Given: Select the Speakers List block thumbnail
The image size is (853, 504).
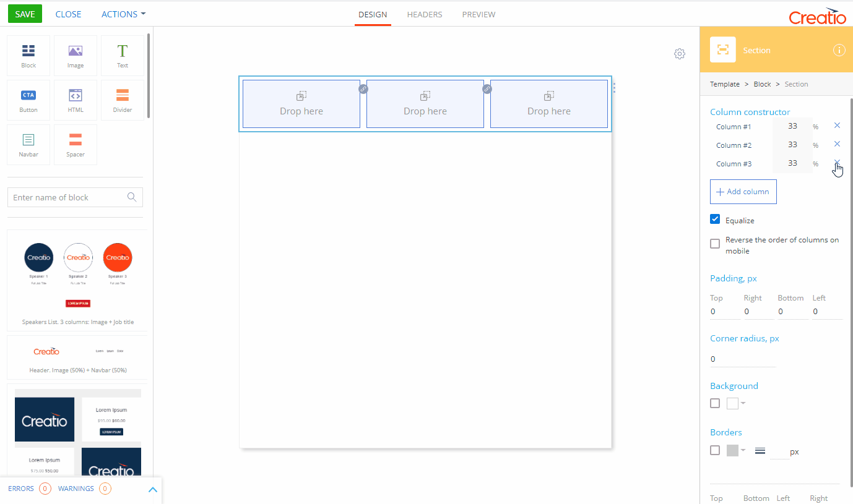Looking at the screenshot, I should click(77, 280).
